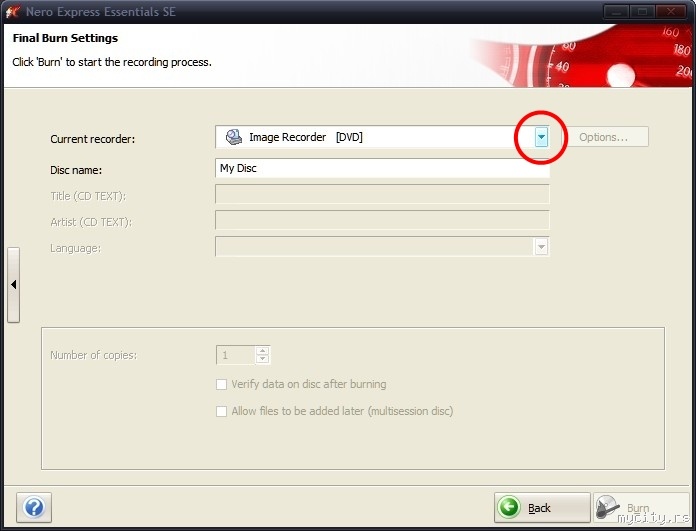696x531 pixels.
Task: Click the Number of copies box
Action: point(236,355)
